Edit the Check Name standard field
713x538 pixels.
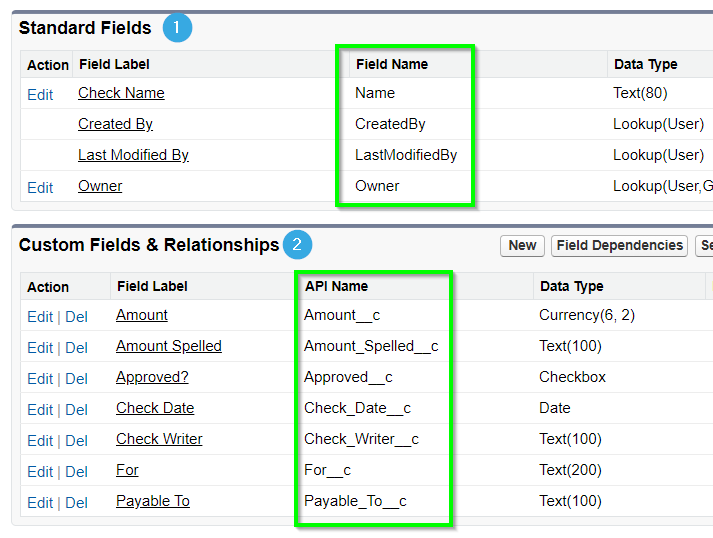pos(40,95)
